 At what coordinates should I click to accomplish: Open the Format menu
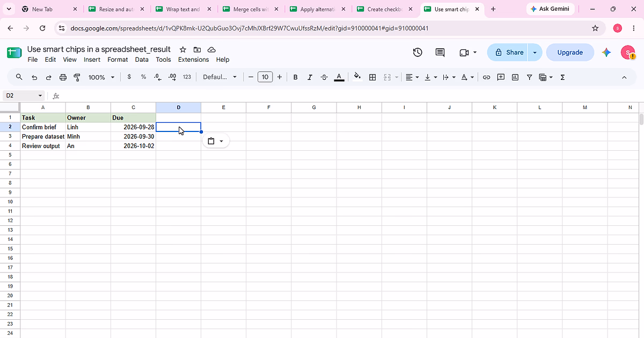tap(118, 60)
